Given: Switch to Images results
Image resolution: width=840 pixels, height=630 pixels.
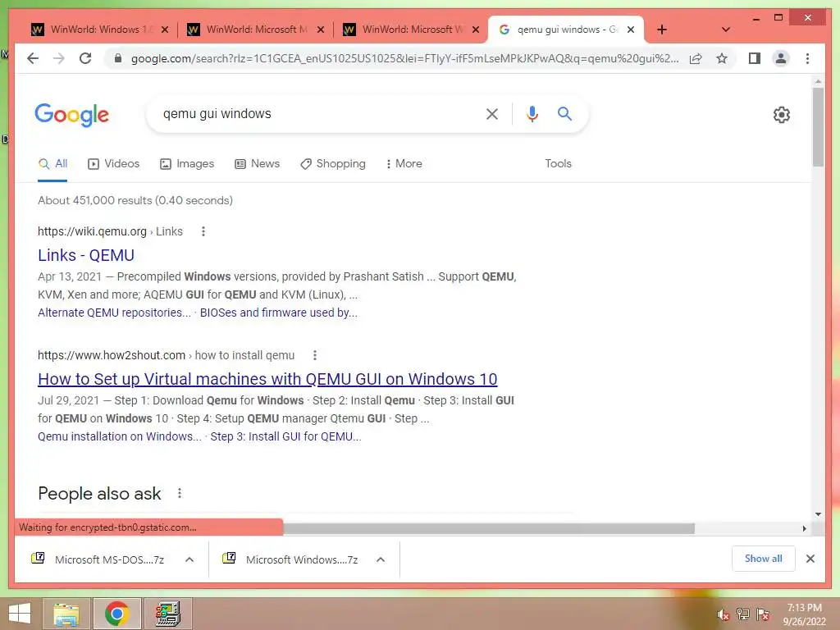Looking at the screenshot, I should tap(187, 164).
